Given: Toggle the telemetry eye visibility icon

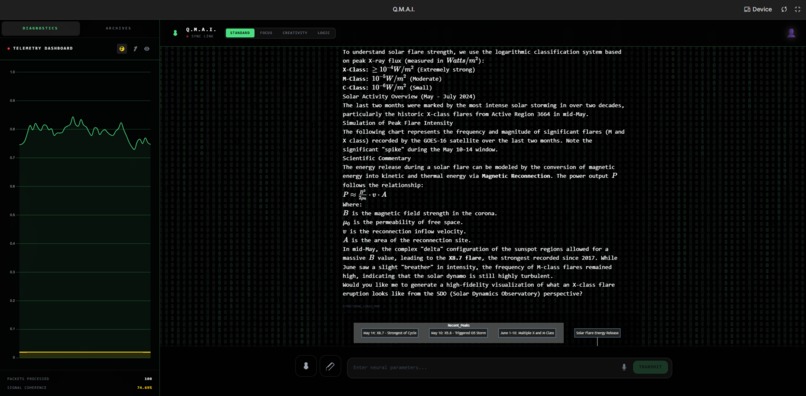Looking at the screenshot, I should pos(147,49).
